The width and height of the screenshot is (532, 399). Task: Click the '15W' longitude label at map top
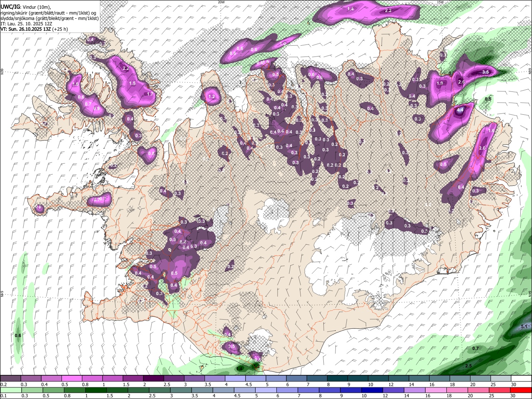(440, 2)
